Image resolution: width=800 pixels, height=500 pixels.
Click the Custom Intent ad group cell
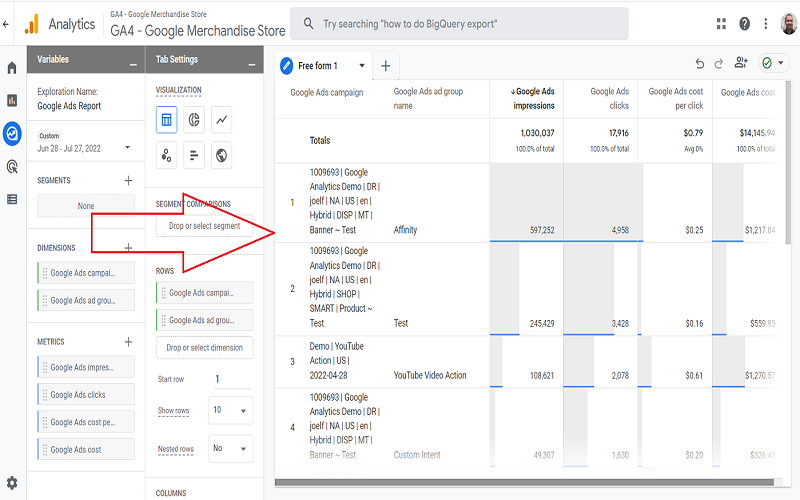416,455
